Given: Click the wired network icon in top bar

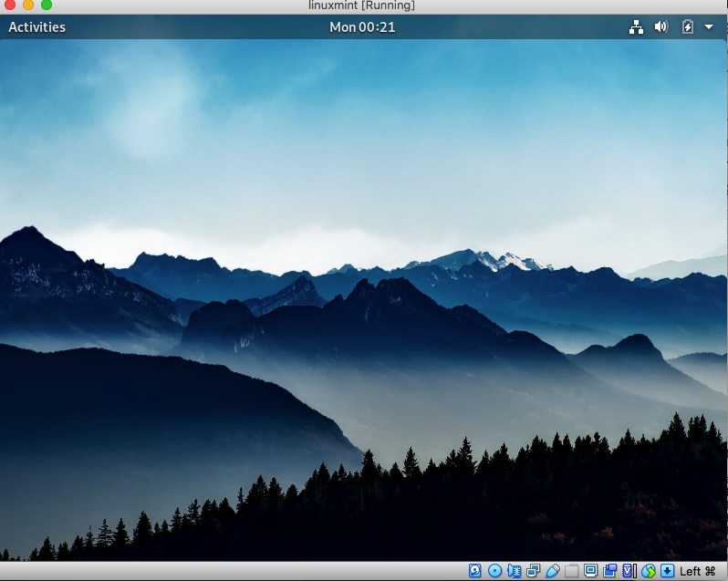Looking at the screenshot, I should point(636,27).
